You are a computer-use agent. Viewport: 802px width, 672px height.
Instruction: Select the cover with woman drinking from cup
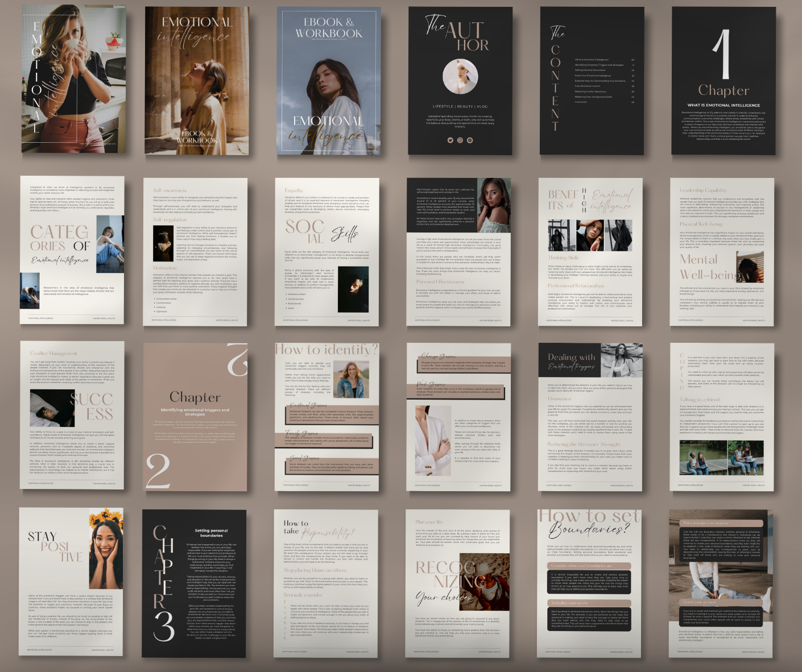73,80
